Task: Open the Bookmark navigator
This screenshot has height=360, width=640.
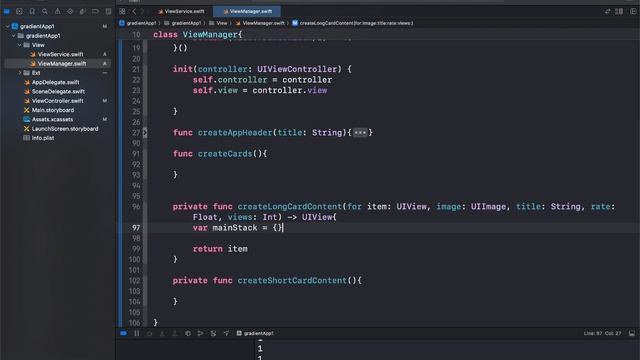Action: (x=32, y=11)
